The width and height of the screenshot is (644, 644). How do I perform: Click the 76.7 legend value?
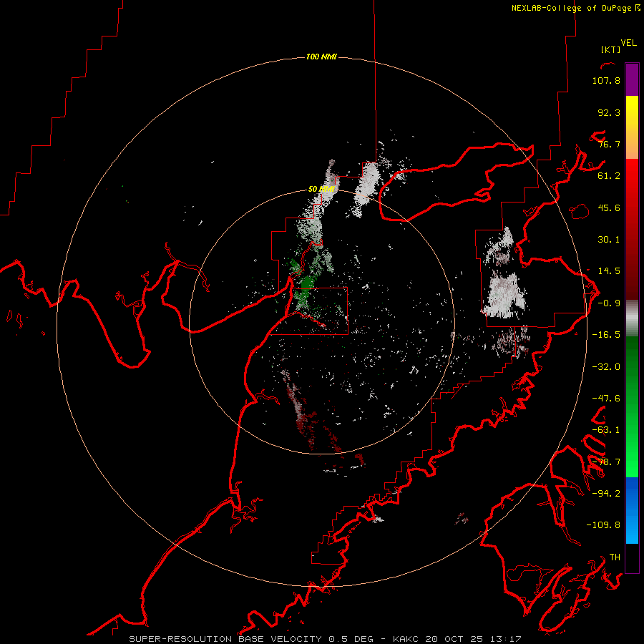click(609, 144)
